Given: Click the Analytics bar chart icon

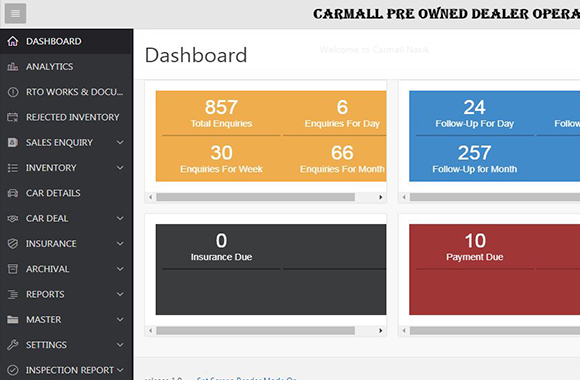Looking at the screenshot, I should 13,67.
